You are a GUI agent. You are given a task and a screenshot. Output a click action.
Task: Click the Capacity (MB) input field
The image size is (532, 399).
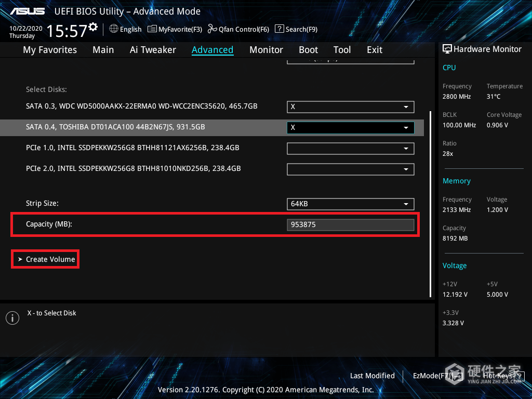click(x=351, y=224)
